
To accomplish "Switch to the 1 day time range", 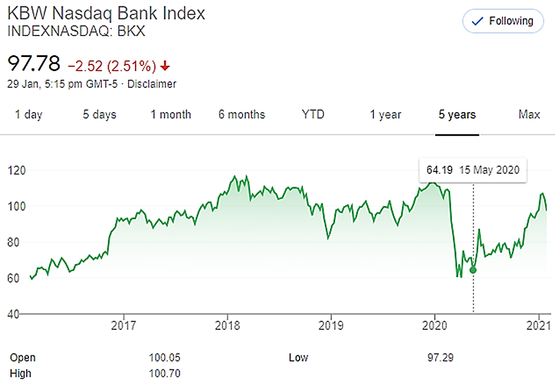I will coord(28,115).
